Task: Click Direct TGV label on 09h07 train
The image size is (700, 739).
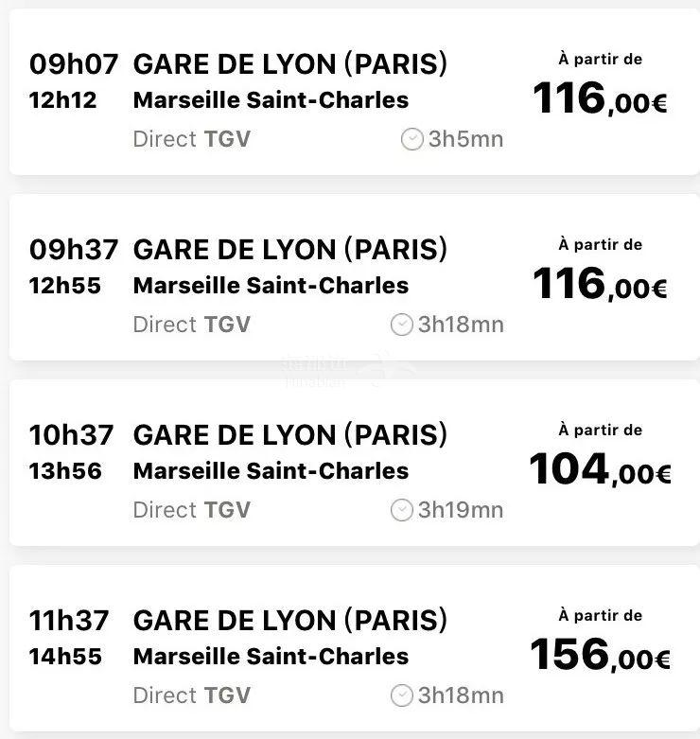Action: tap(192, 139)
